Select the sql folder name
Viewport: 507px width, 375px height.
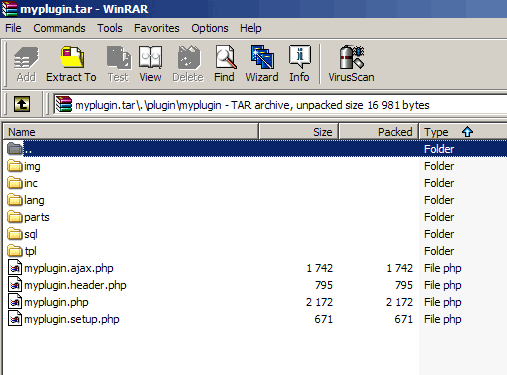pyautogui.click(x=31, y=234)
